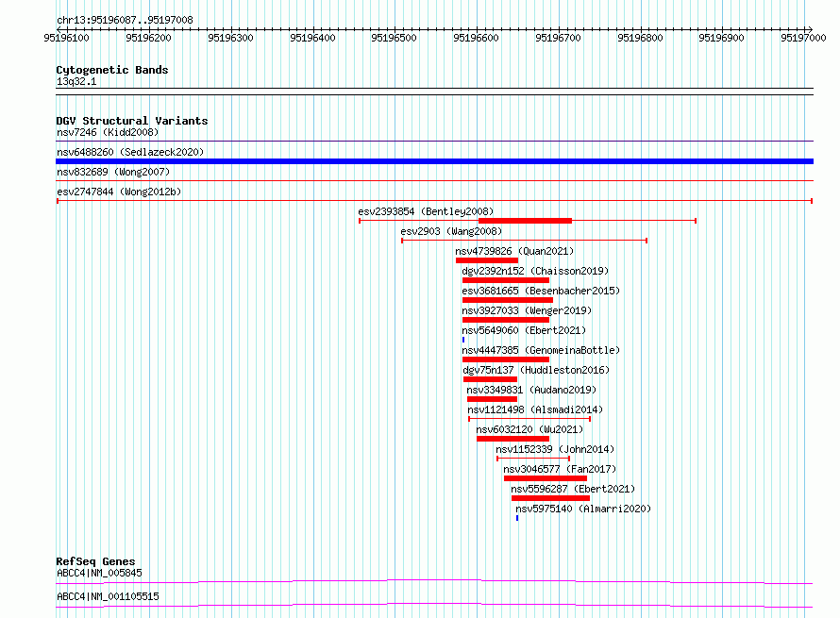Open nsv6032120 (Wu2021) variant label

(529, 429)
